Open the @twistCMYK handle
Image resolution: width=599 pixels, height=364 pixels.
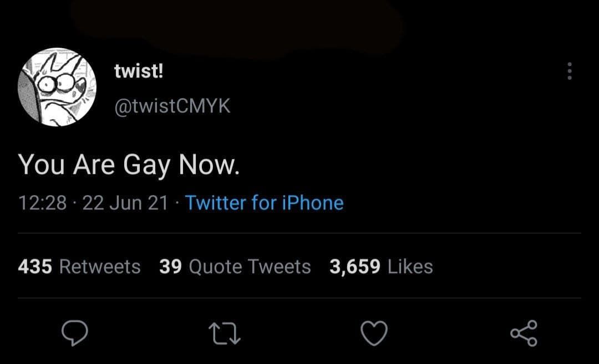(172, 105)
